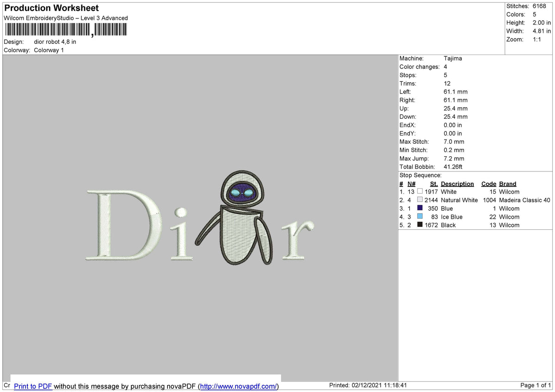Select the Trims value 12
555x392 pixels.
tap(447, 83)
